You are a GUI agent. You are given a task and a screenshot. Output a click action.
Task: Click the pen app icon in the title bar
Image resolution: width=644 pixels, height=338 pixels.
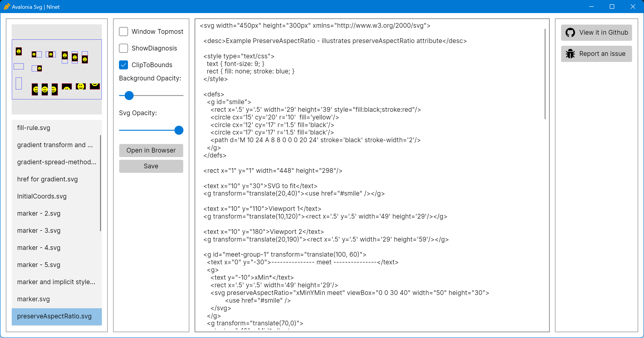(x=7, y=7)
